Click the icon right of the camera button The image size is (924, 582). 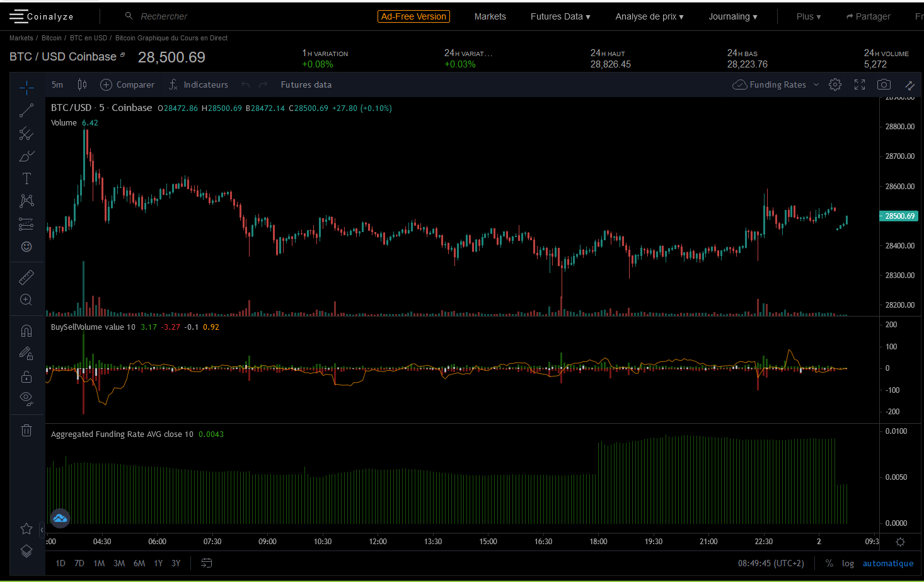pyautogui.click(x=910, y=84)
